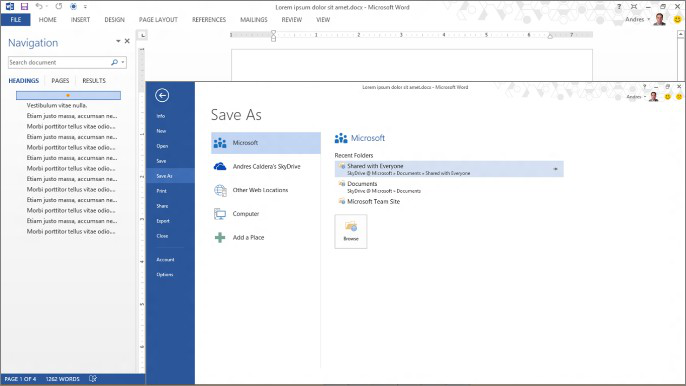Viewport: 686px width, 386px height.
Task: Select Print in backstage menu
Action: tap(161, 191)
